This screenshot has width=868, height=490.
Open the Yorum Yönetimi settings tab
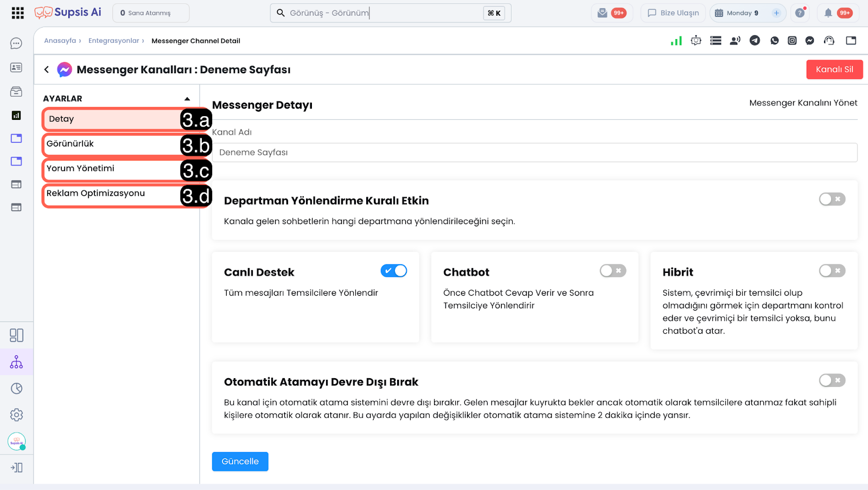click(111, 169)
